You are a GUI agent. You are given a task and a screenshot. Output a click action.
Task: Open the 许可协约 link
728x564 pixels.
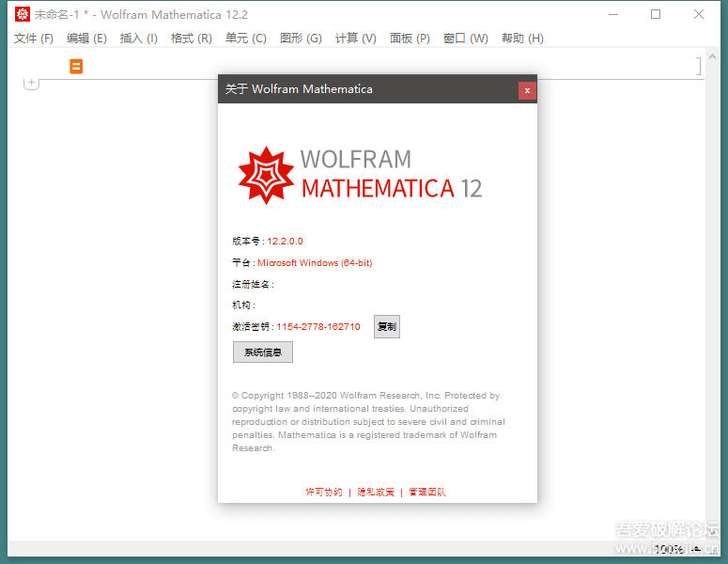323,492
